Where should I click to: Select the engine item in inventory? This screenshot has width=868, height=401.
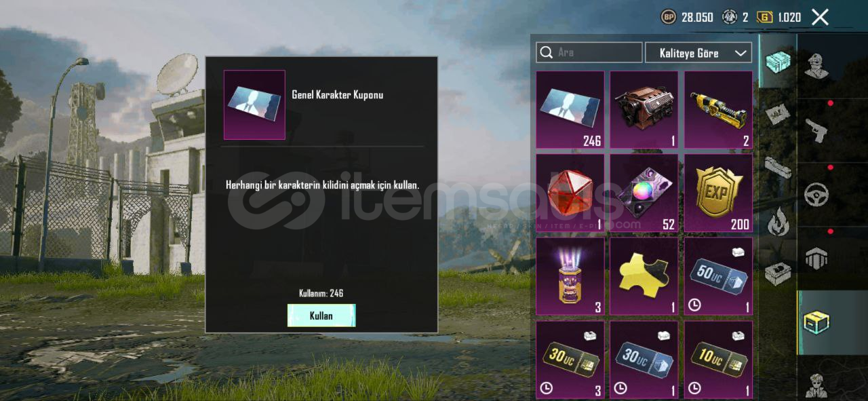pyautogui.click(x=644, y=109)
